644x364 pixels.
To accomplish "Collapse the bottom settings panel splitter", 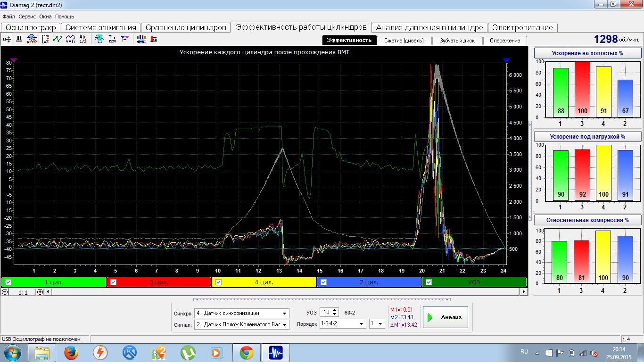I will (x=322, y=299).
